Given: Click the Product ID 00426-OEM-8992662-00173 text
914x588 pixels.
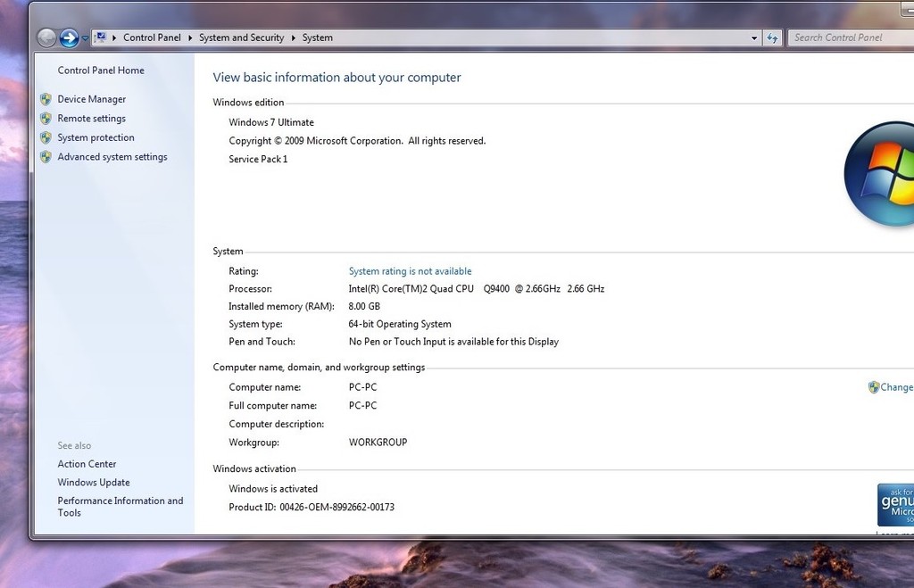Looking at the screenshot, I should pyautogui.click(x=312, y=507).
